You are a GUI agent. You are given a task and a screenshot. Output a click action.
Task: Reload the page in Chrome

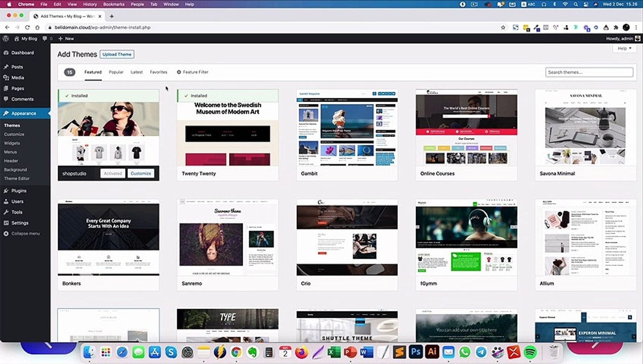pyautogui.click(x=27, y=27)
